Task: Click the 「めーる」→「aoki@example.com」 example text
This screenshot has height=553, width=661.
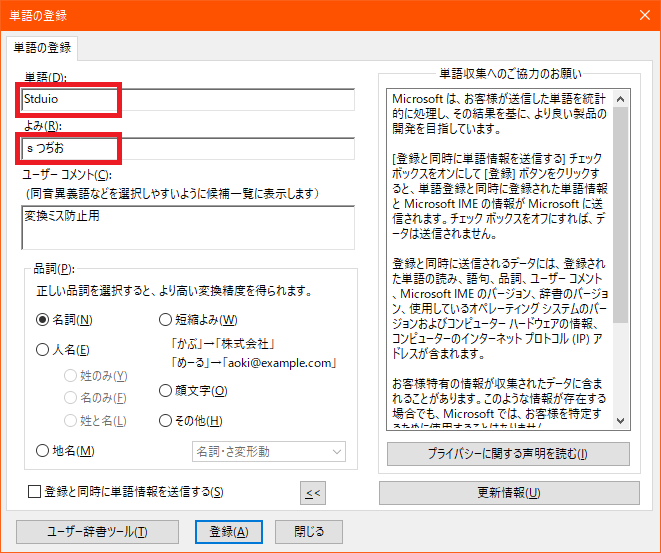Action: click(x=253, y=363)
